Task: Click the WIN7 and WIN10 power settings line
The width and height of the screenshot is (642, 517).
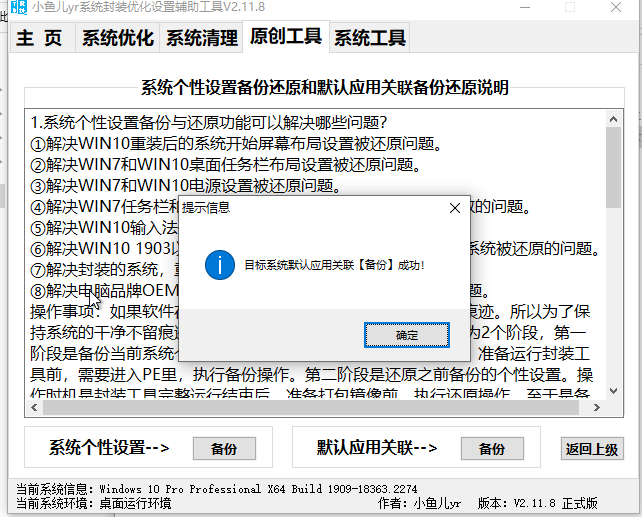Action: 185,185
